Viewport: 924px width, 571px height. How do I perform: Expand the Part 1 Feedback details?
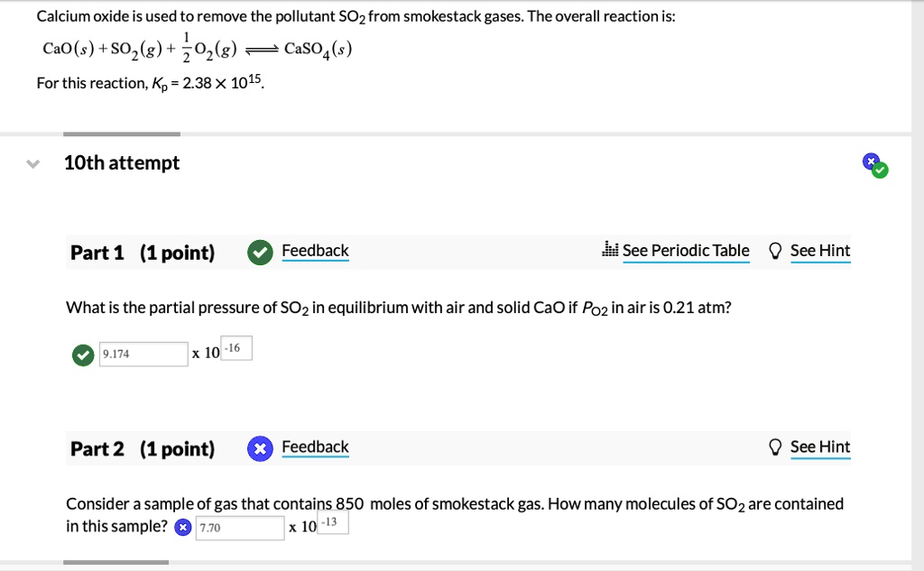[315, 251]
